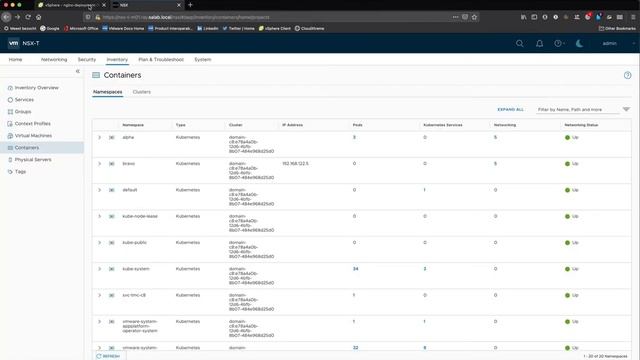Open the notifications bell
The width and height of the screenshot is (640, 360).
click(x=539, y=43)
